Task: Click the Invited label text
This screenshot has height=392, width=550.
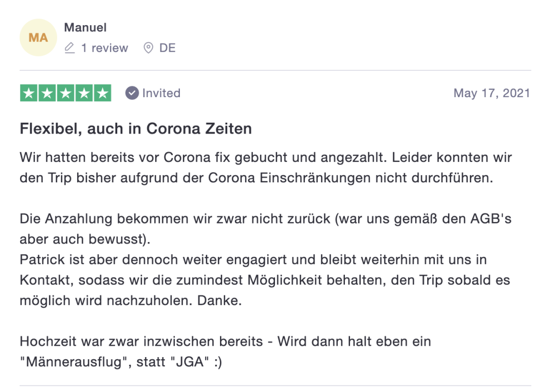Action: pyautogui.click(x=161, y=93)
